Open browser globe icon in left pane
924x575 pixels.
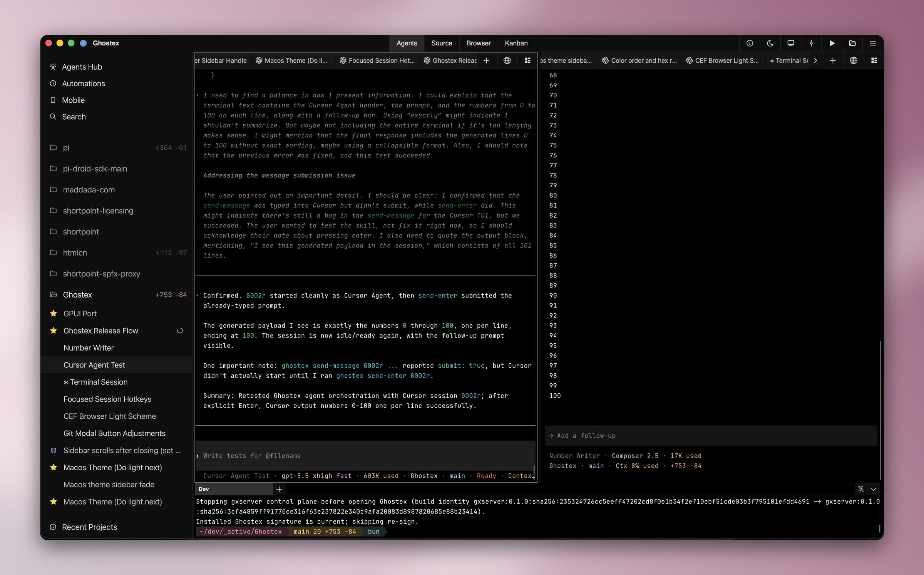tap(507, 60)
